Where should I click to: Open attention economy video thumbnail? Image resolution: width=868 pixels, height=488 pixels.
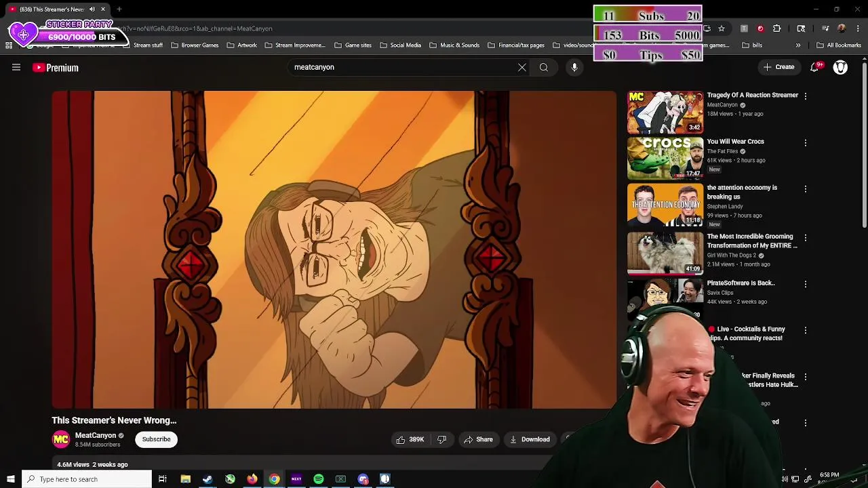tap(665, 204)
